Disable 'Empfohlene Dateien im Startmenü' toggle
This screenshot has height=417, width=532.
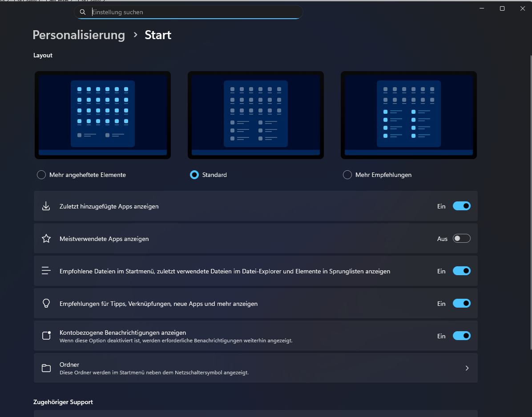462,271
